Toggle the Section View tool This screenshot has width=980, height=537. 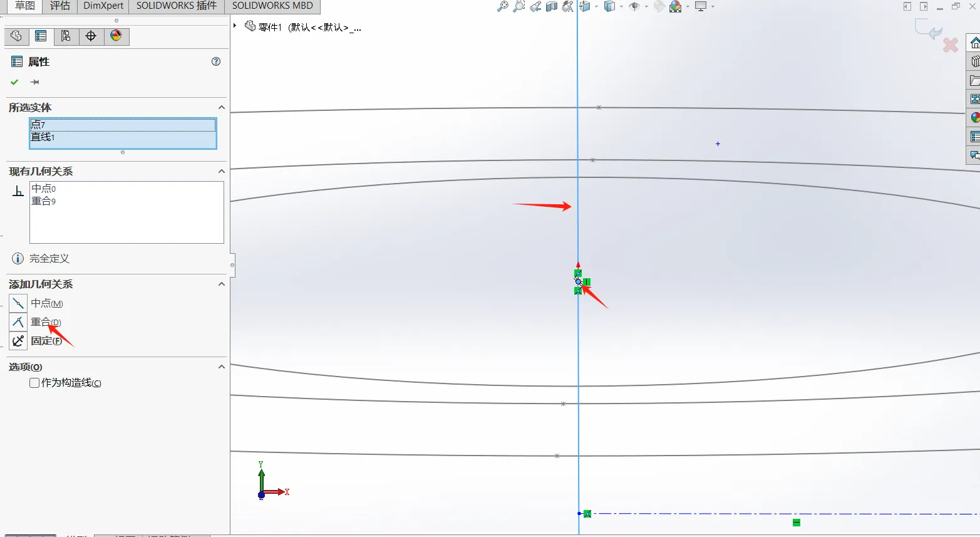coord(552,6)
